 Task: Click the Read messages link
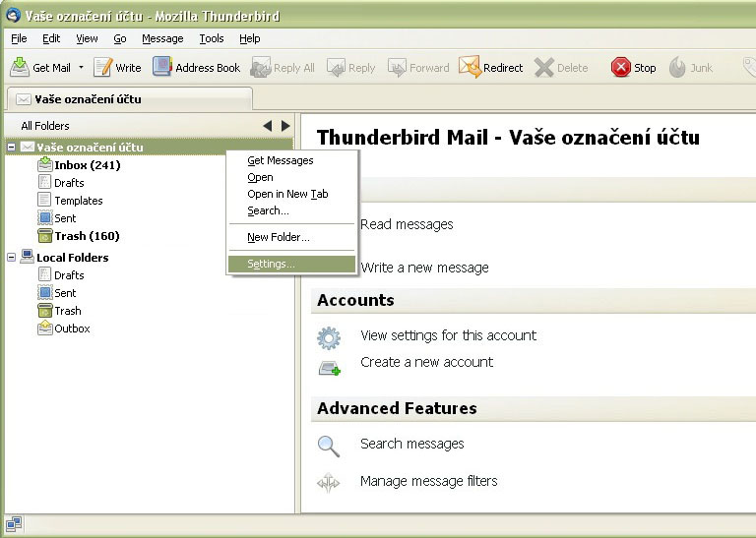[407, 224]
